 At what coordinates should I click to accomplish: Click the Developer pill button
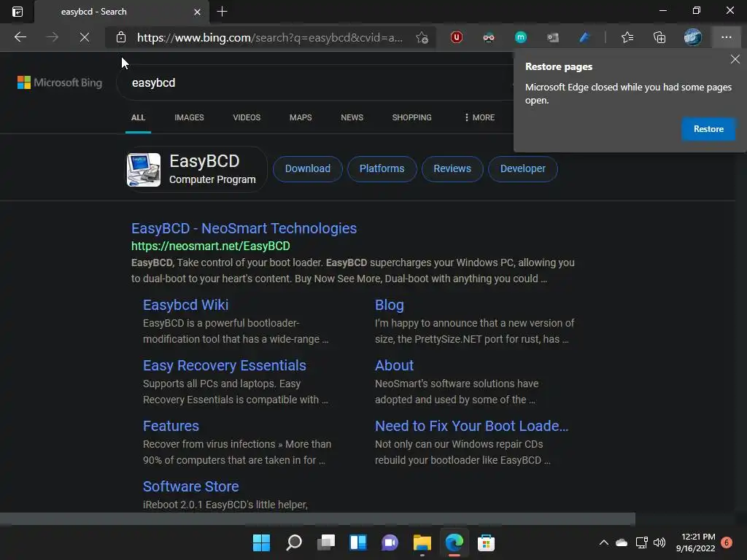pos(522,168)
